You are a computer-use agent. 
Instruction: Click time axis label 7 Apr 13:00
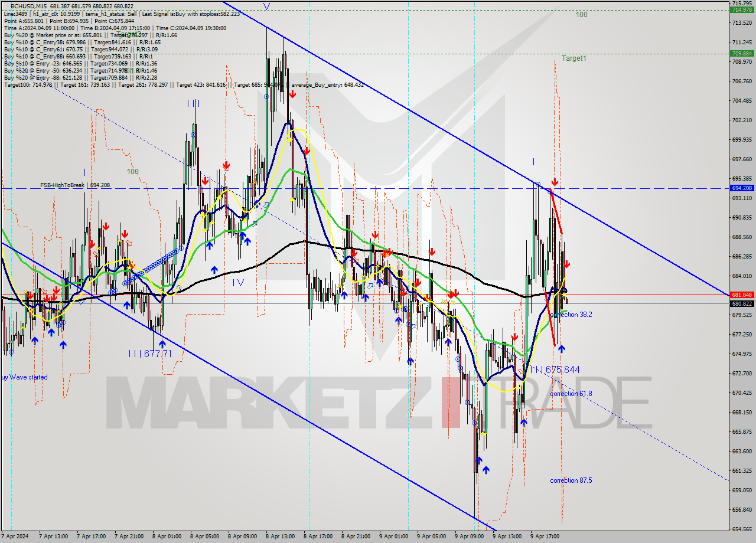click(x=54, y=537)
